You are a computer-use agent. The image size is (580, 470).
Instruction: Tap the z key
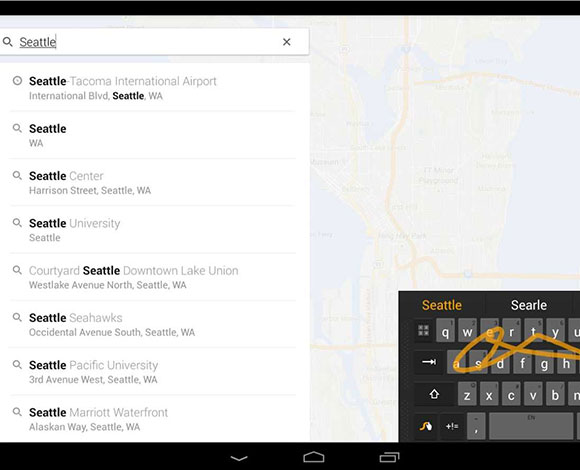click(x=467, y=394)
